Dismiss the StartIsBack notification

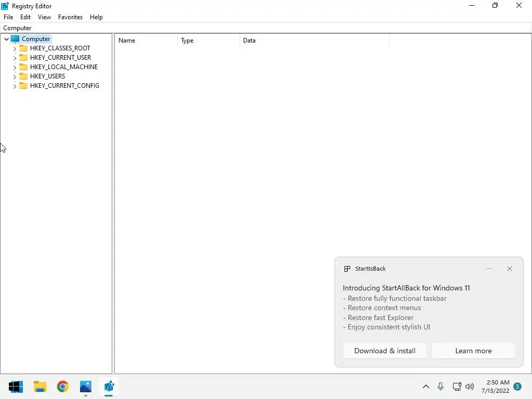[x=510, y=269]
